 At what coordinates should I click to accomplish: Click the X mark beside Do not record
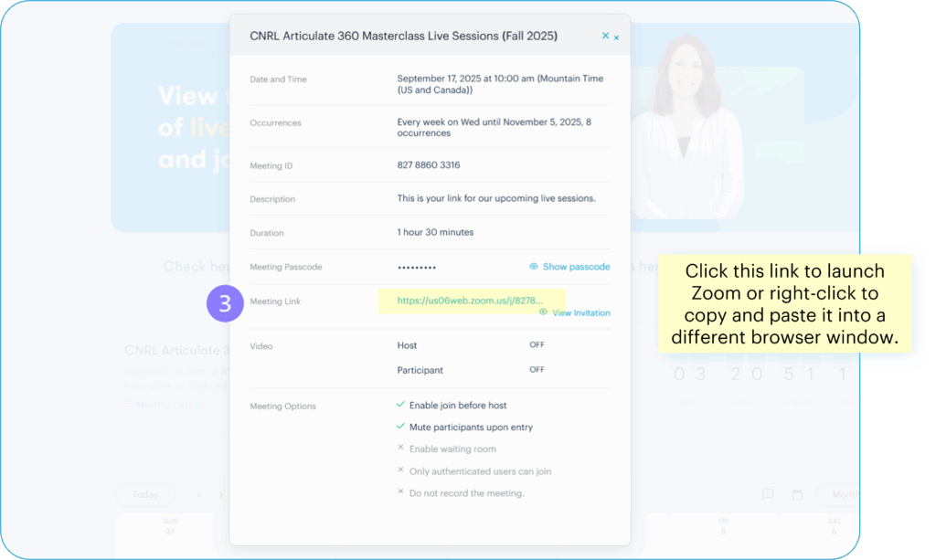(400, 492)
